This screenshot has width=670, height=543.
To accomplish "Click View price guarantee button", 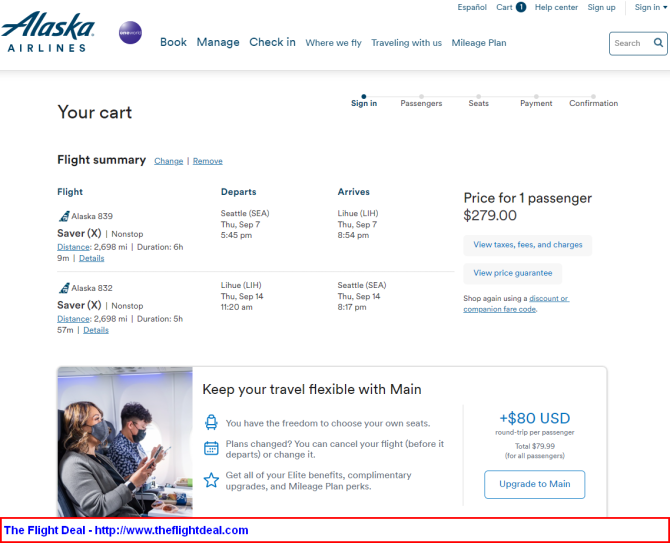I will 512,273.
